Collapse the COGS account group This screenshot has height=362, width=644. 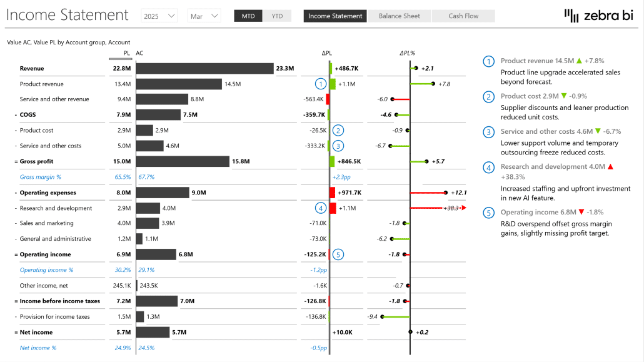[16, 115]
